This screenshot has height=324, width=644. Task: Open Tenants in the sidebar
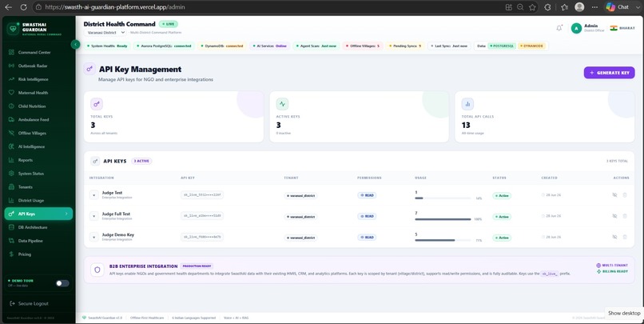[26, 187]
